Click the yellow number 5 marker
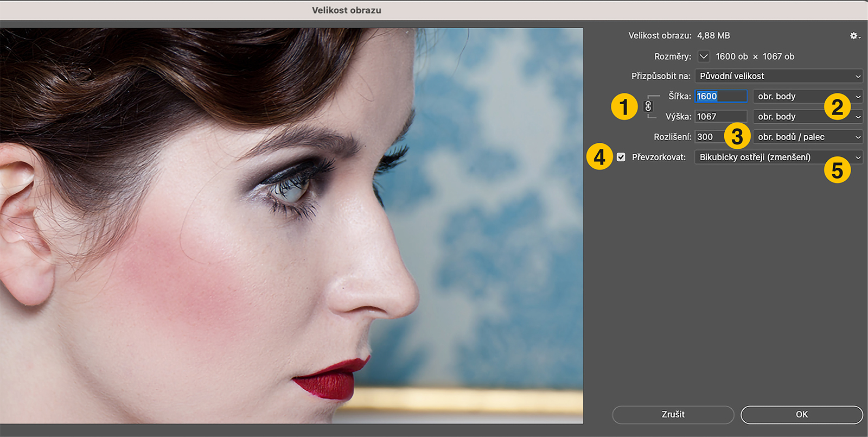 (837, 170)
